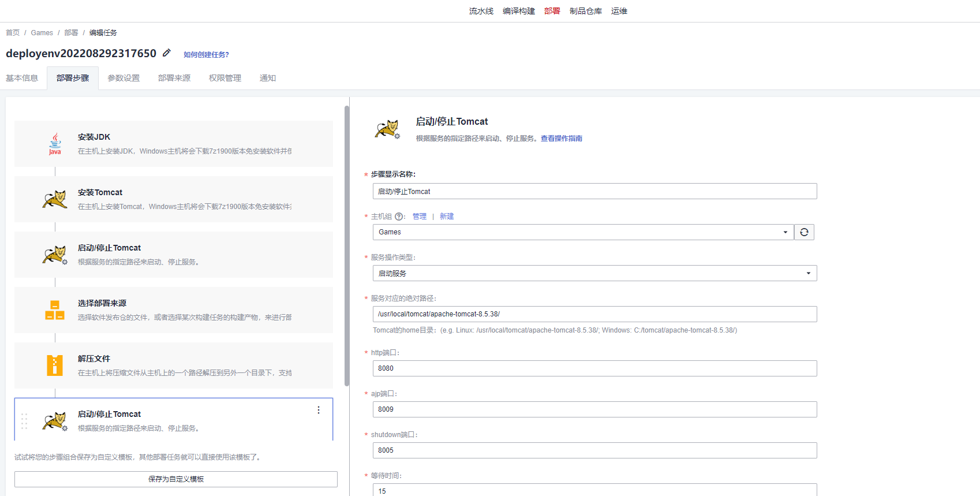Switch to the 基本信息 tab
Screen dimensions: 980x496
click(22, 78)
